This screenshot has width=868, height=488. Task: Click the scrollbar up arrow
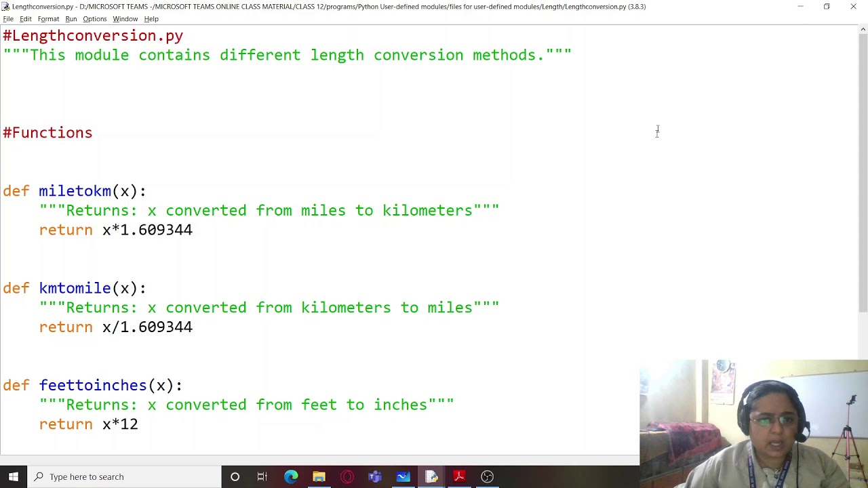pyautogui.click(x=863, y=29)
